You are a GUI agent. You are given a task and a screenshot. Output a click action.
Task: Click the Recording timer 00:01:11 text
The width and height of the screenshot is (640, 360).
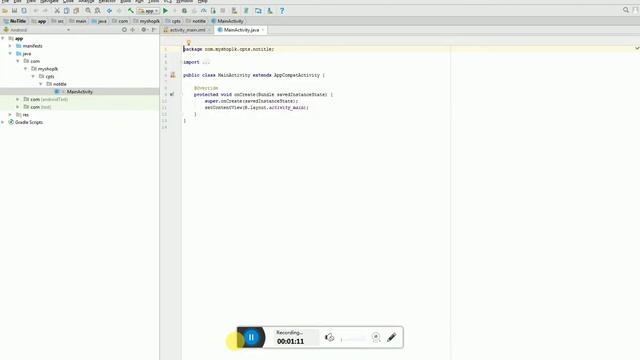[x=290, y=341]
